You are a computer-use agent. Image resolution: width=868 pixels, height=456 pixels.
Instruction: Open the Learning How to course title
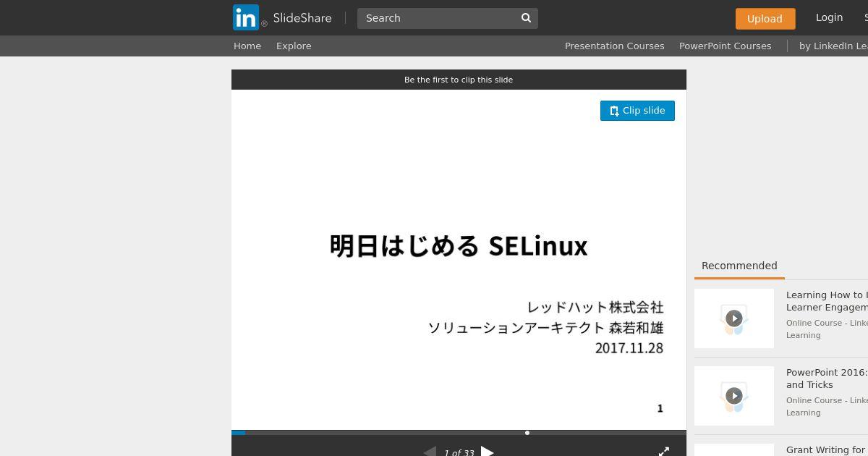pyautogui.click(x=827, y=301)
